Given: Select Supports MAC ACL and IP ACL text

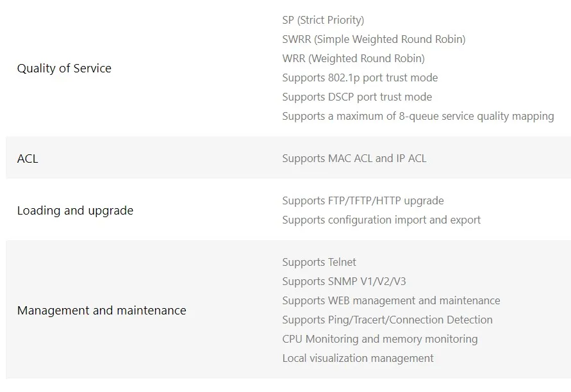Looking at the screenshot, I should (x=354, y=159).
